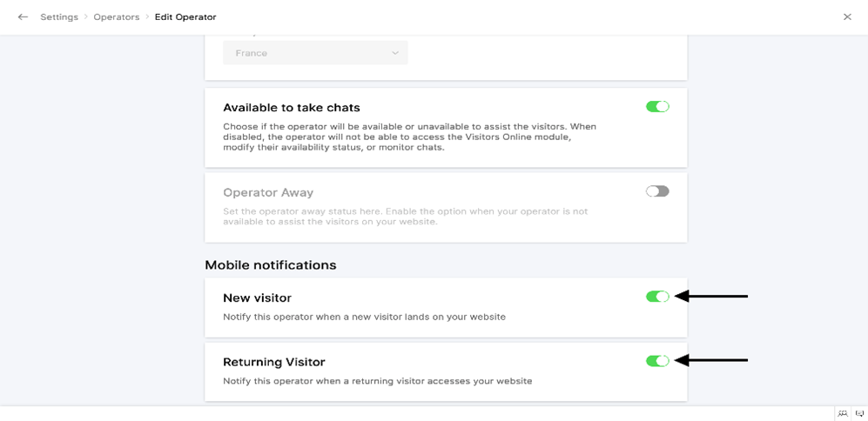The width and height of the screenshot is (868, 421).
Task: Open the chat bubble icon in bottom bar
Action: pyautogui.click(x=859, y=414)
